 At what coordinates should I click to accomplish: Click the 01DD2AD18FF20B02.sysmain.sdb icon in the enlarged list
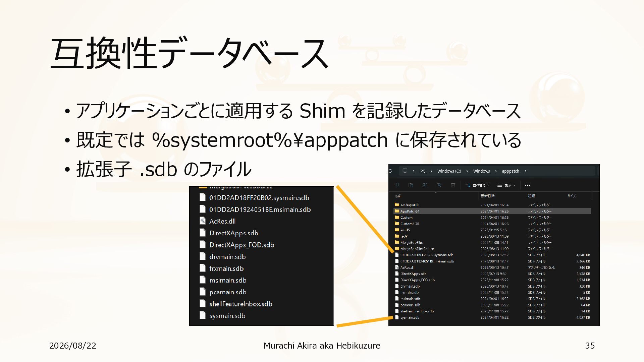[x=203, y=197]
